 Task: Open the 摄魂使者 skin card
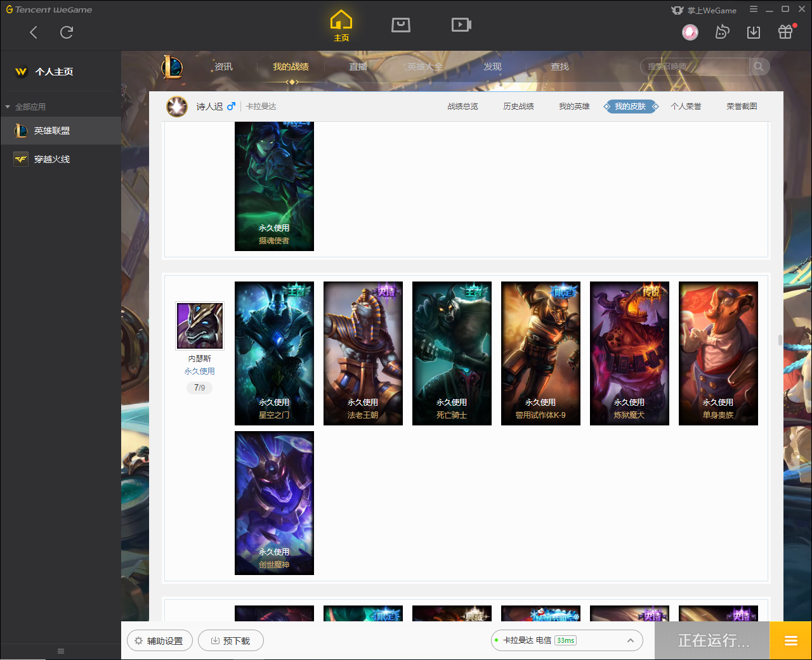[274, 186]
